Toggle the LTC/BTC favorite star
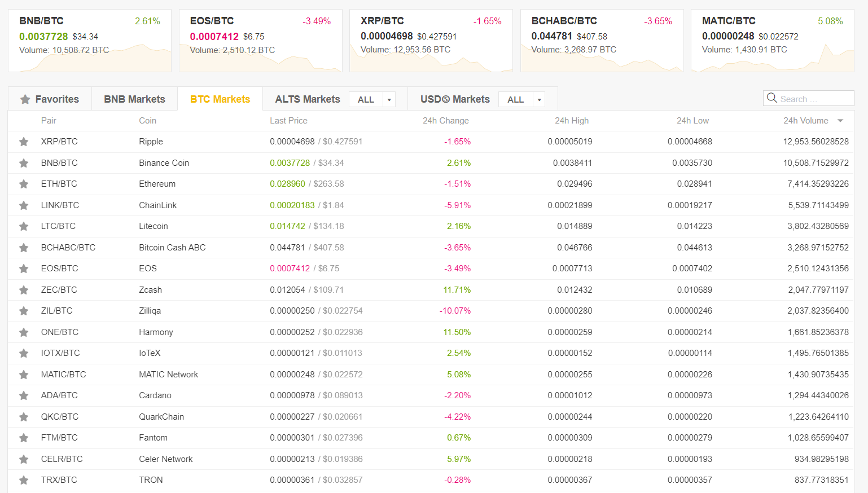The image size is (868, 493). click(x=24, y=227)
